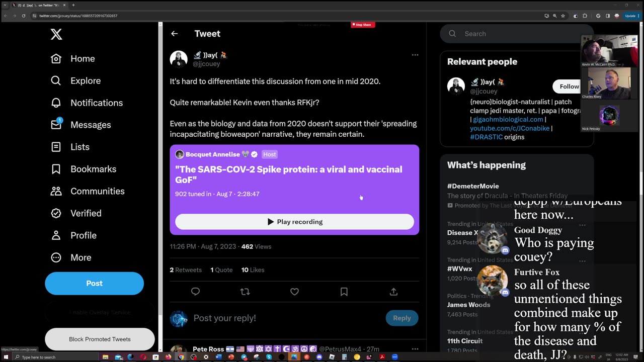Expand the More menu in sidebar
The height and width of the screenshot is (362, 644).
[x=71, y=257]
